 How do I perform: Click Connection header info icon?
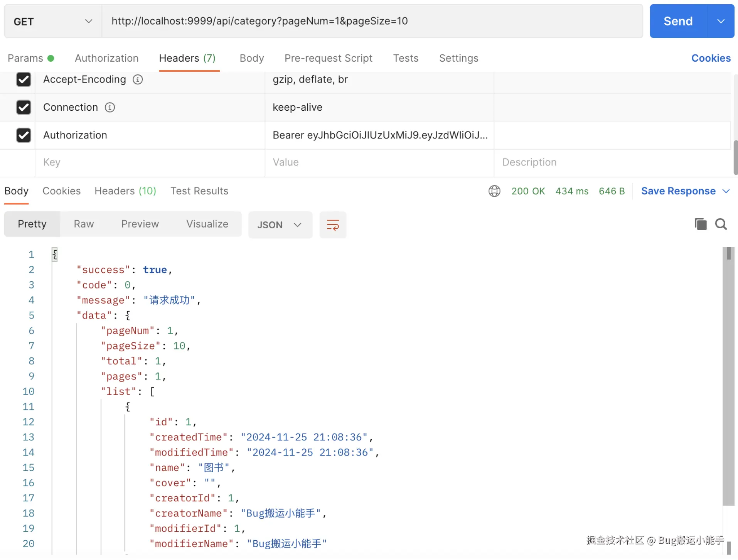click(110, 108)
